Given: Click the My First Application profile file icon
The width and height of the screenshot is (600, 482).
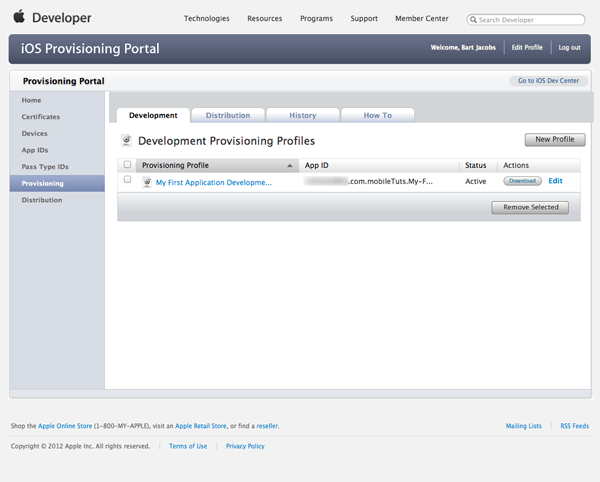Looking at the screenshot, I should point(147,182).
